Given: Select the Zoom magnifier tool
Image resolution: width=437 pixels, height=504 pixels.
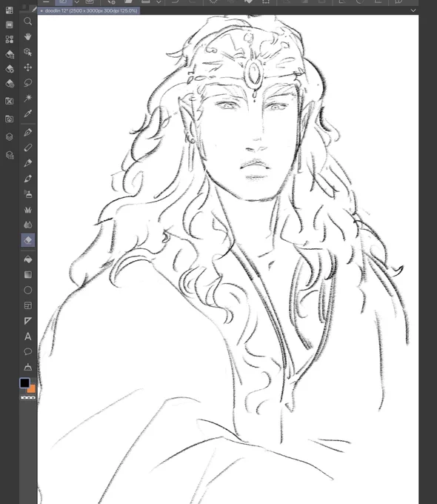Looking at the screenshot, I should point(28,21).
